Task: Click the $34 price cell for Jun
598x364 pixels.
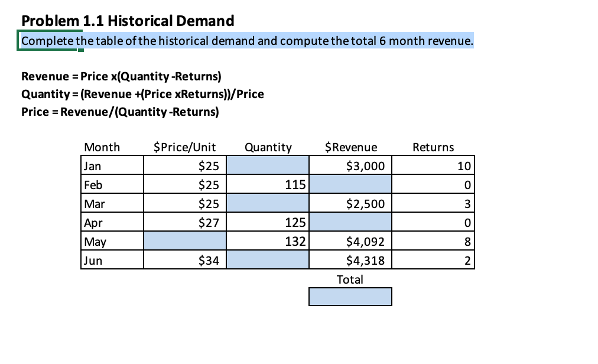Action: (184, 260)
